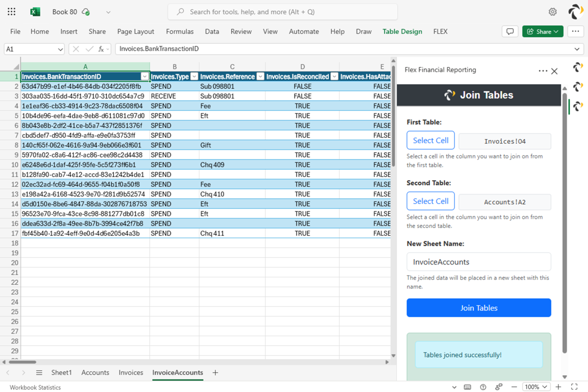Click the select all corner triangle
588x392 pixels.
(16, 67)
